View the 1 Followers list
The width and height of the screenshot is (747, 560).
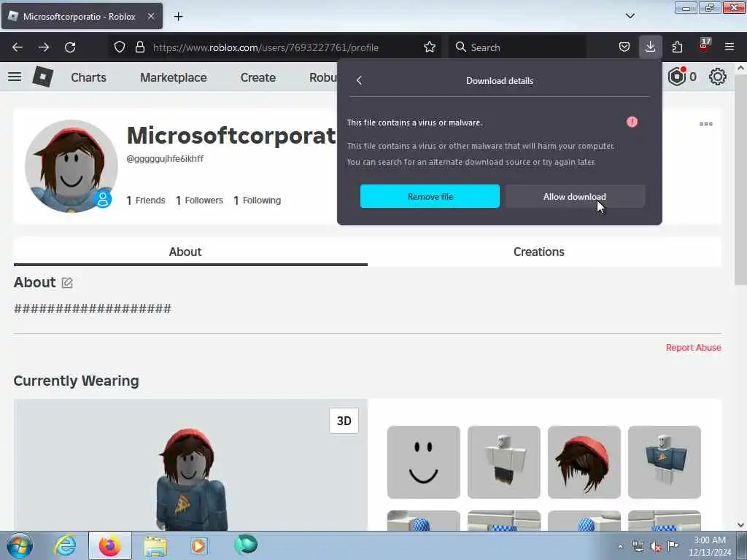click(199, 201)
